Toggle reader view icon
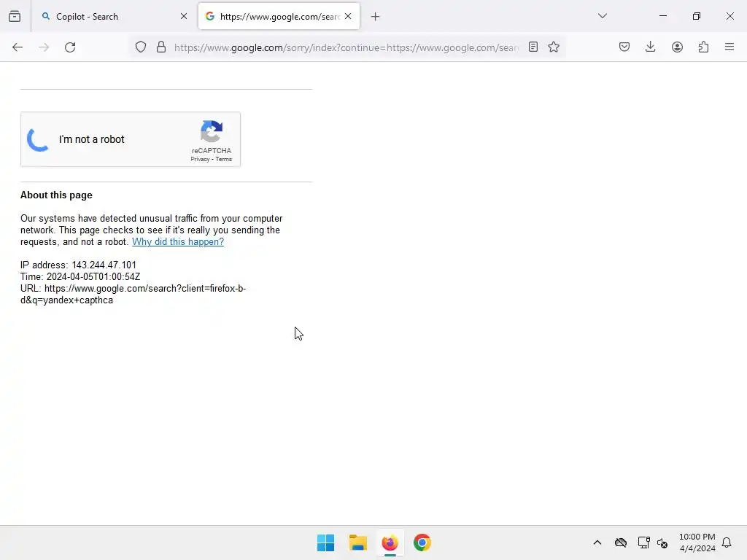 coord(533,47)
